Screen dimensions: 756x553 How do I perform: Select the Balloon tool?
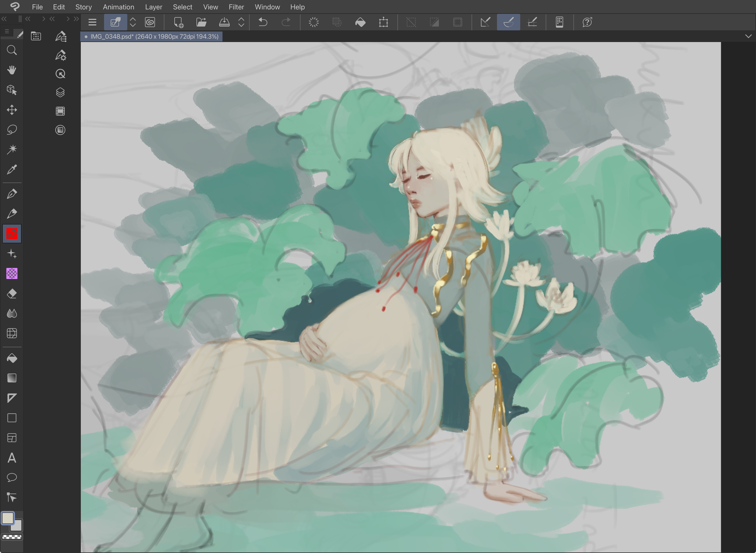pos(12,477)
